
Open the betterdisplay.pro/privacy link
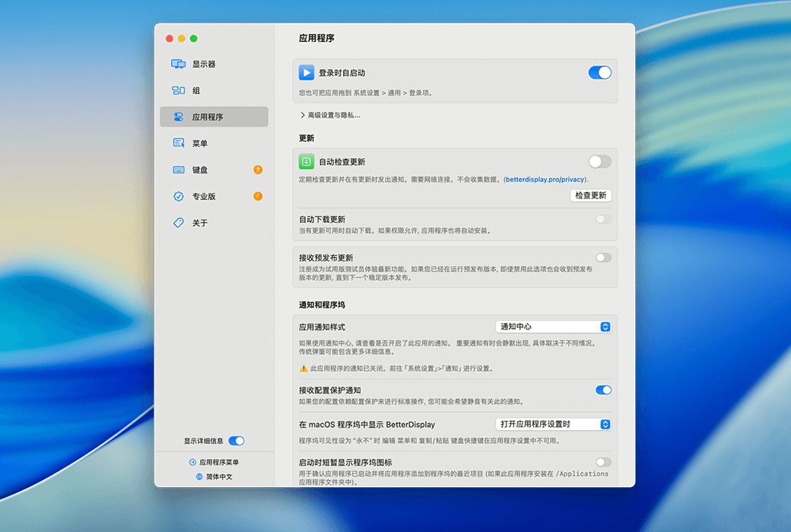pos(545,179)
